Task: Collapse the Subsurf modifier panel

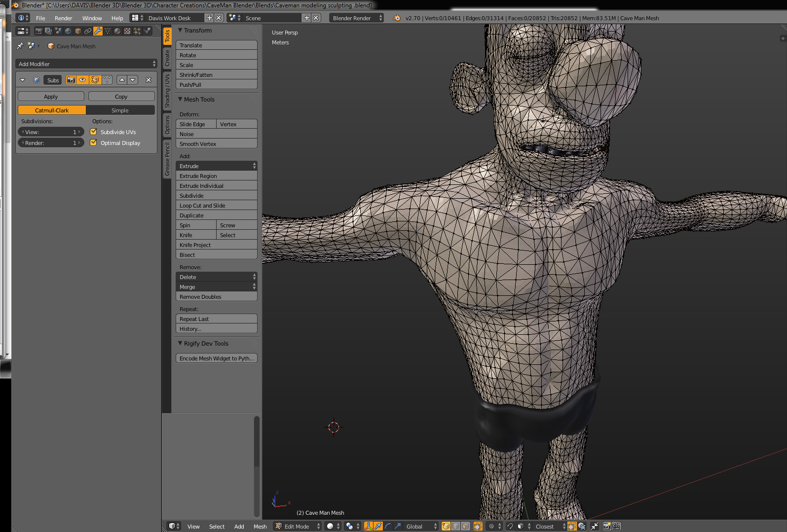Action: [22, 80]
